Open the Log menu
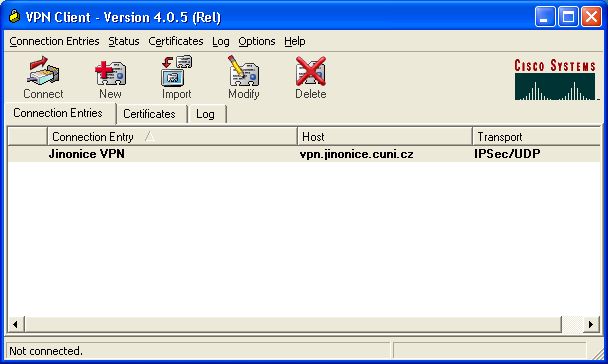 click(x=221, y=41)
